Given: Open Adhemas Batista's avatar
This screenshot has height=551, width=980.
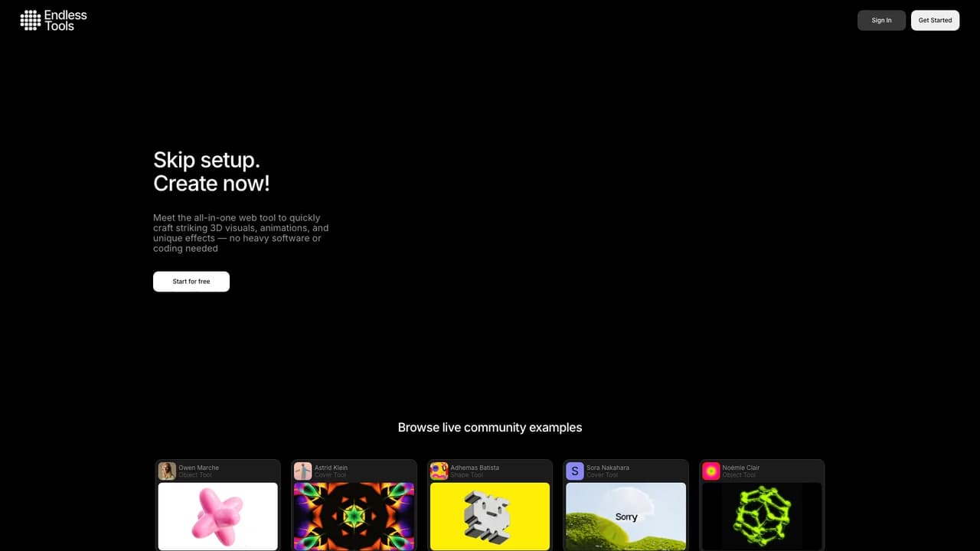Looking at the screenshot, I should (439, 471).
